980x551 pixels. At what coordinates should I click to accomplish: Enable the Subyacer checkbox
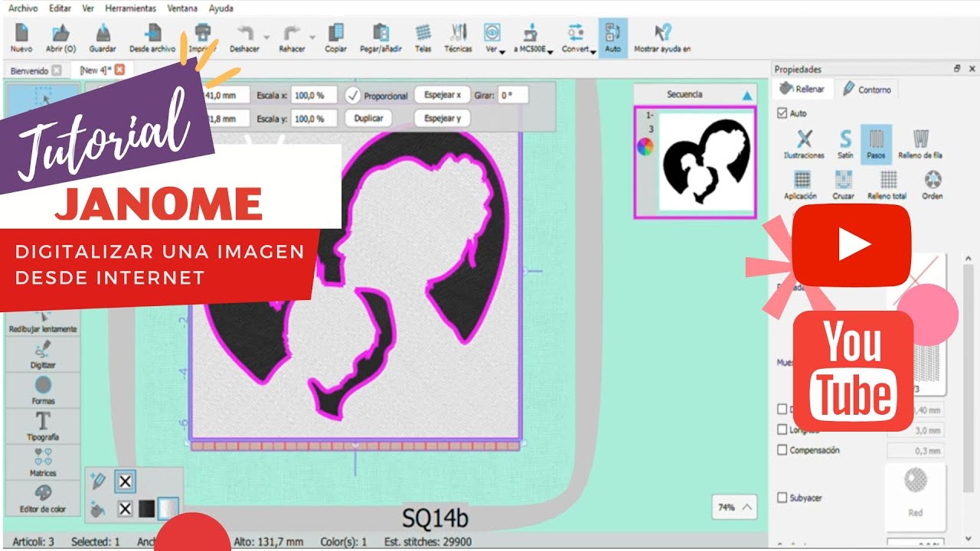pyautogui.click(x=782, y=497)
